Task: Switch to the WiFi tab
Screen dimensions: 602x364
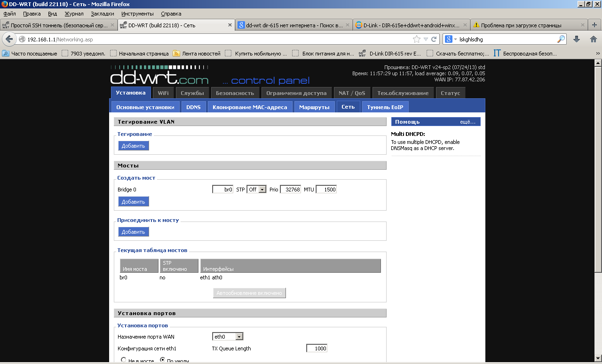Action: pyautogui.click(x=163, y=93)
